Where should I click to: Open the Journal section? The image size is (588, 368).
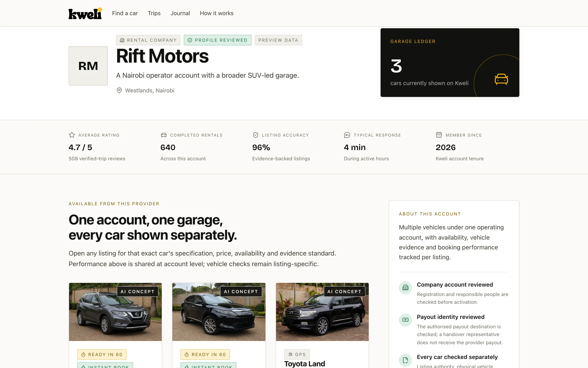[x=180, y=13]
